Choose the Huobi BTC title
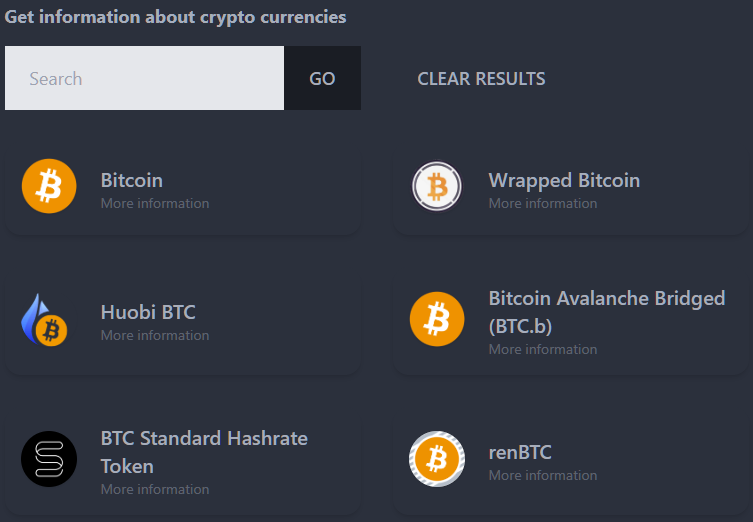Screen dimensions: 753x522 pos(148,312)
